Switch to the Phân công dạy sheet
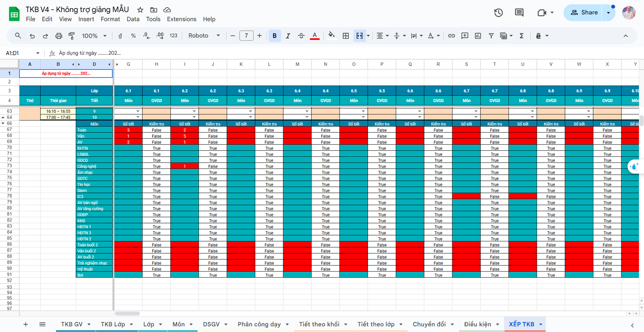Image resolution: width=644 pixels, height=332 pixels. tap(259, 324)
